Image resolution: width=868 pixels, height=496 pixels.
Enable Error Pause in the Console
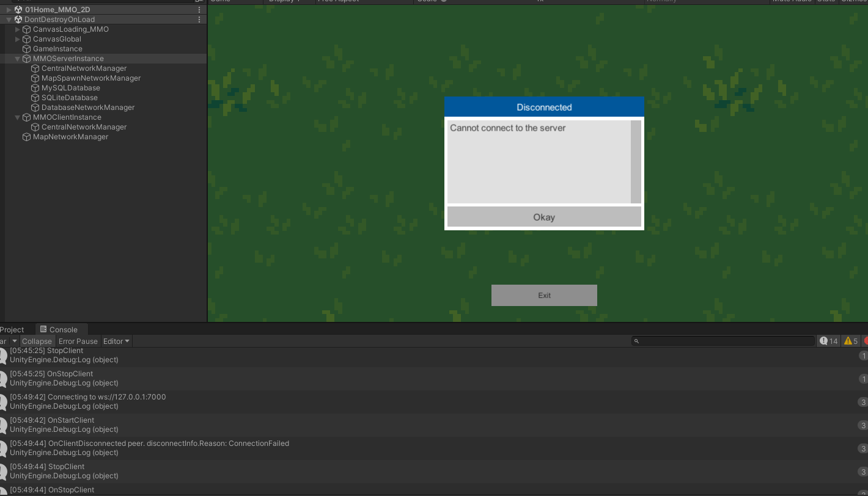pos(78,341)
